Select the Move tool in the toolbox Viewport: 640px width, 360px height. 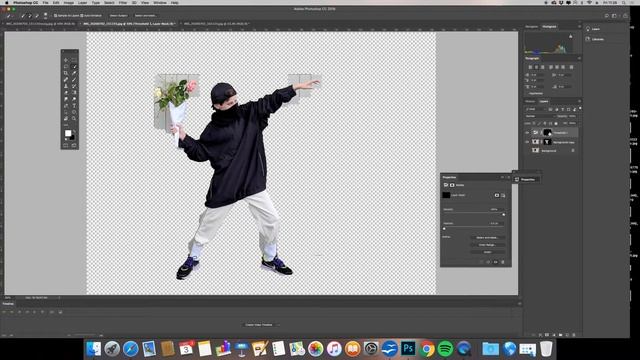[66, 60]
